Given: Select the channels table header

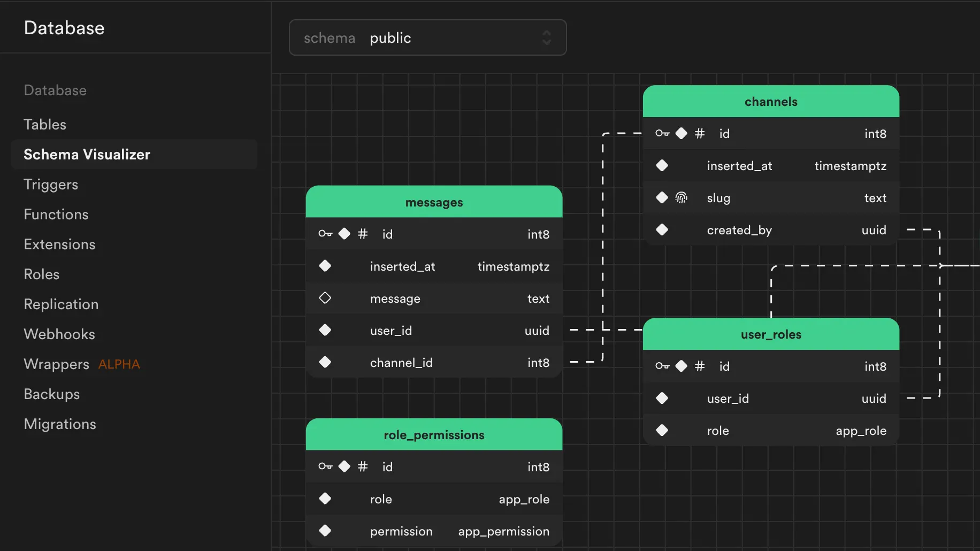Looking at the screenshot, I should click(770, 101).
